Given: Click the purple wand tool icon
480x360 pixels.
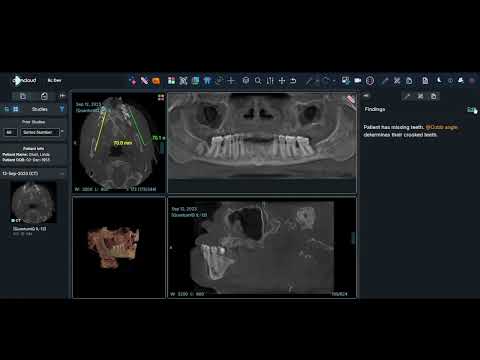Looking at the screenshot, I should [144, 81].
